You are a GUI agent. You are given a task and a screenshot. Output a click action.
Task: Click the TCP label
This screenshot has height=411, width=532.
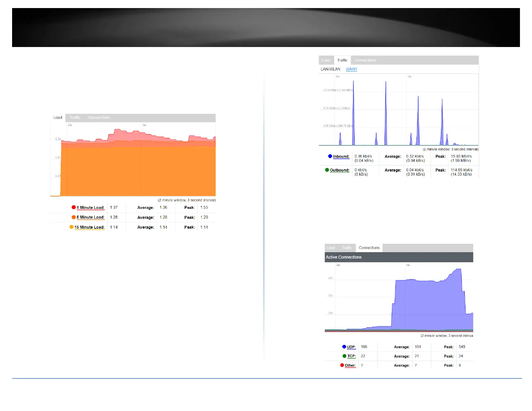352,356
